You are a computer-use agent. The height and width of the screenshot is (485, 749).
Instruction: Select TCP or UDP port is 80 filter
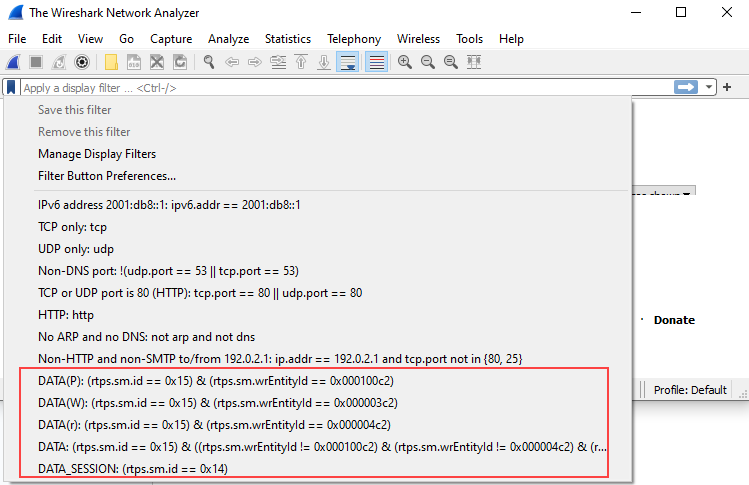pos(200,293)
